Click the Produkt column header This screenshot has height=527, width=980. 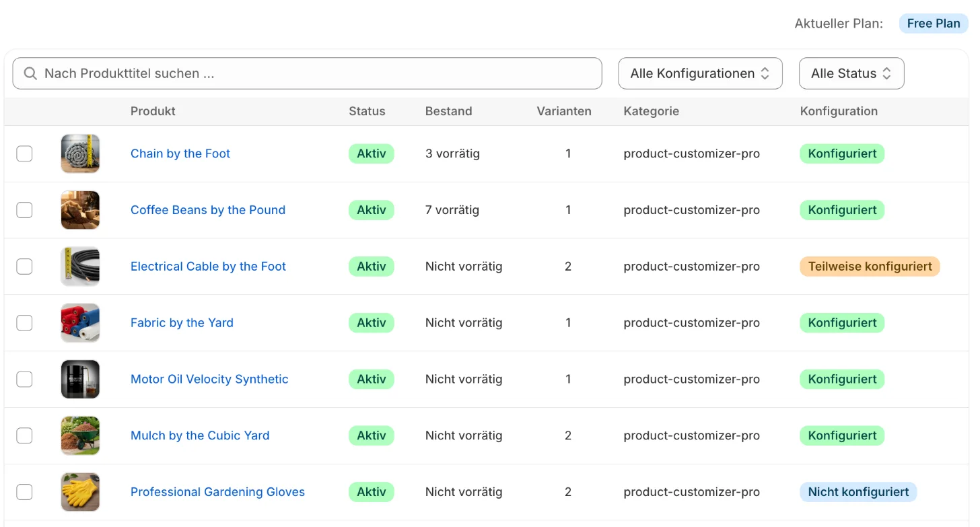pos(153,112)
